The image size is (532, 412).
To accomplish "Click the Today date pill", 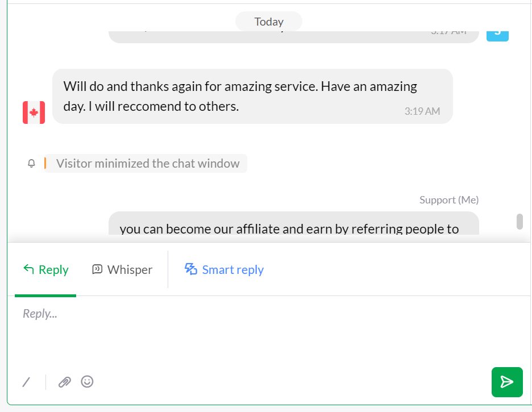I will [269, 22].
